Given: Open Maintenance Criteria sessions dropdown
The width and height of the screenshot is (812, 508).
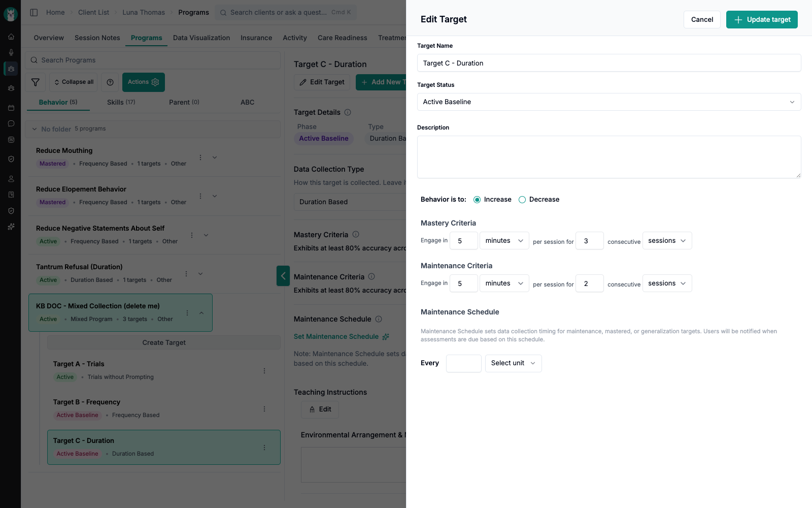Looking at the screenshot, I should coord(667,283).
